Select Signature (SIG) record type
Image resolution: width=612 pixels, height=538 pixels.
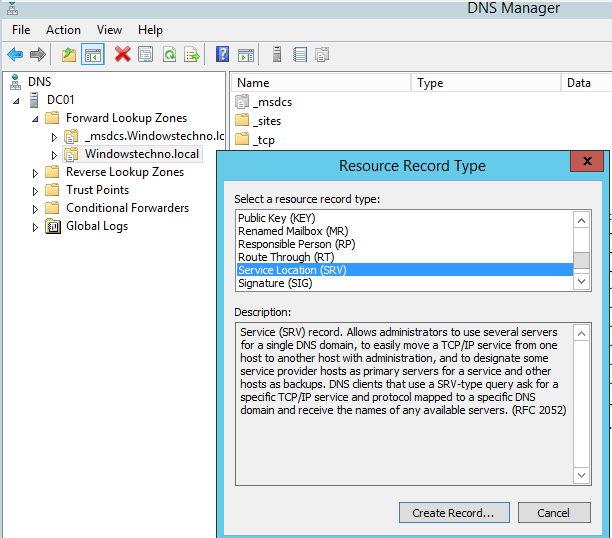point(405,283)
